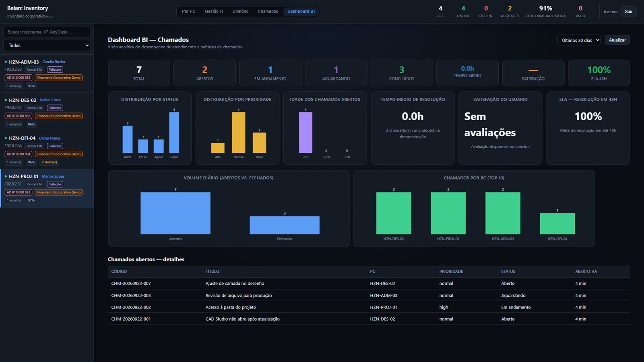Image resolution: width=644 pixels, height=362 pixels.
Task: Click the "2 alerta(s)" badge
Action: coord(50,162)
